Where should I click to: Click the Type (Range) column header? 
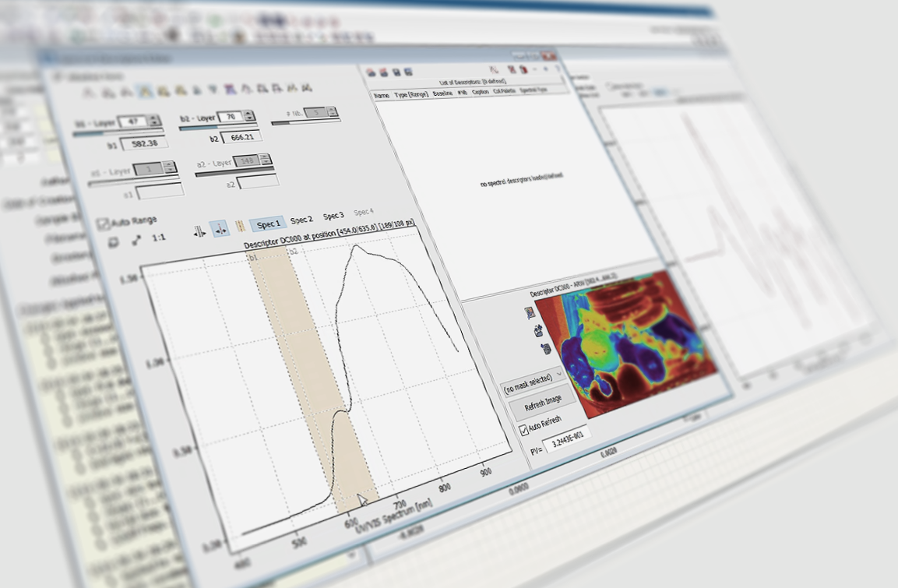coord(411,95)
